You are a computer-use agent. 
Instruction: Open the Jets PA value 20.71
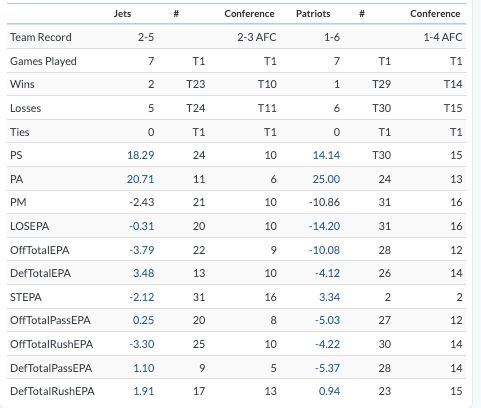[141, 179]
